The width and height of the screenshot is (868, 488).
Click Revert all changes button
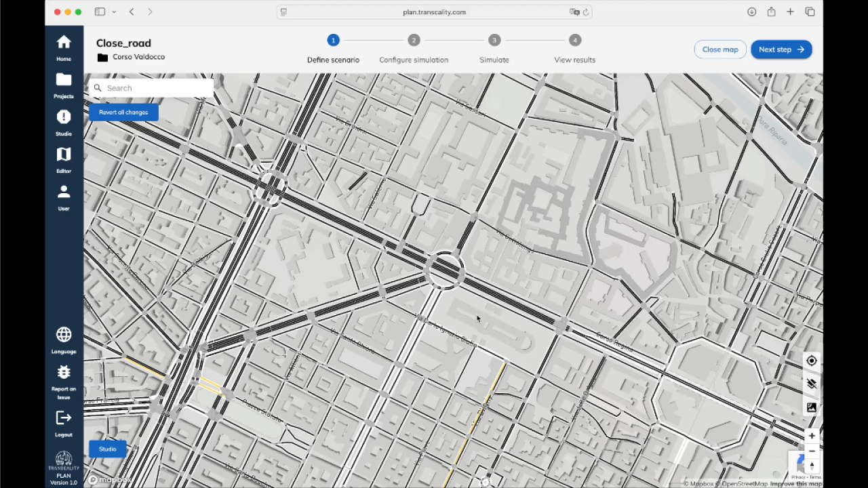click(x=123, y=113)
